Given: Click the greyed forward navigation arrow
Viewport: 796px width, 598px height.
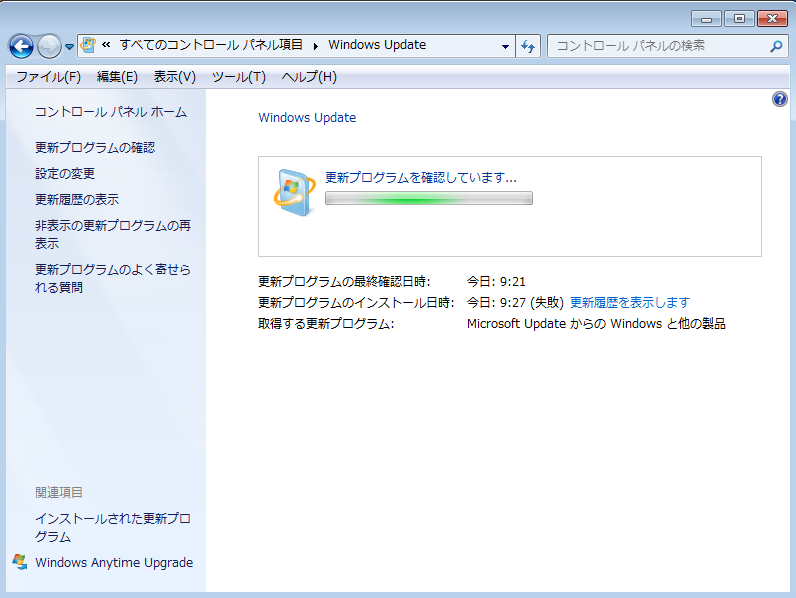Looking at the screenshot, I should [49, 47].
